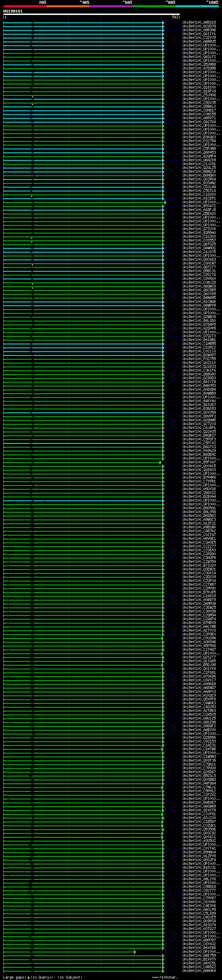Click the UniRef100_O42764 label
Viewport: 222px width, 980px height.
(x=199, y=122)
